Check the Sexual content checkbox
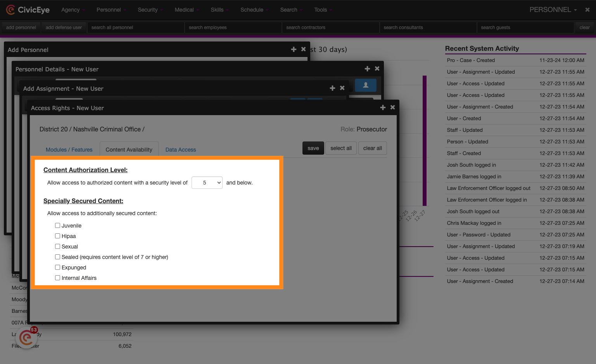Screen dimensions: 596x364 [57, 246]
